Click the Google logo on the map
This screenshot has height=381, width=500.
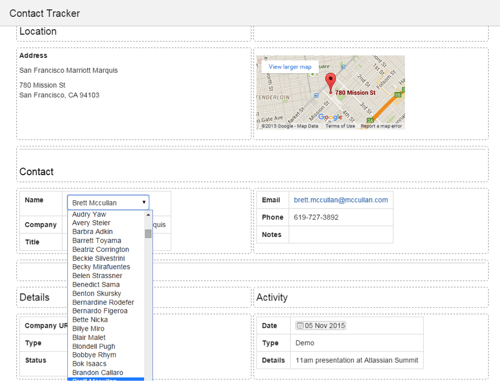[330, 117]
